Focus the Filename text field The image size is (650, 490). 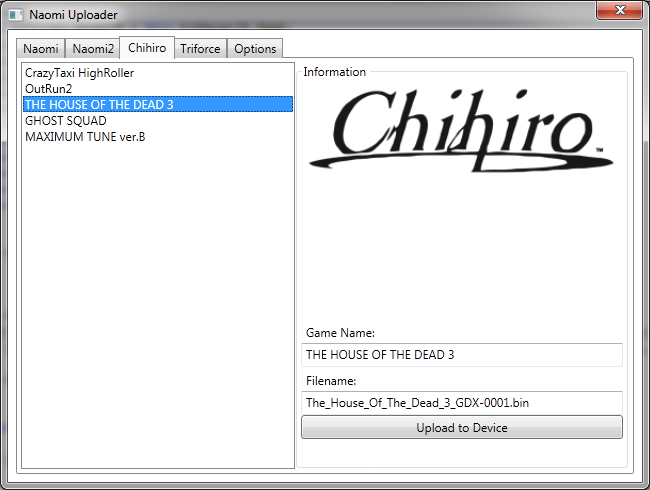tap(462, 403)
